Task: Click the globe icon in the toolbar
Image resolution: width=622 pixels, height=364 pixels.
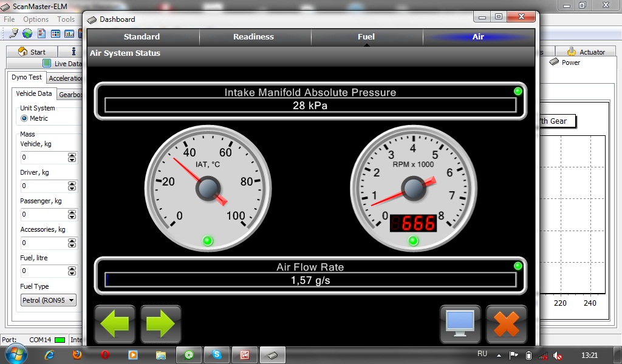Action: coord(29,33)
